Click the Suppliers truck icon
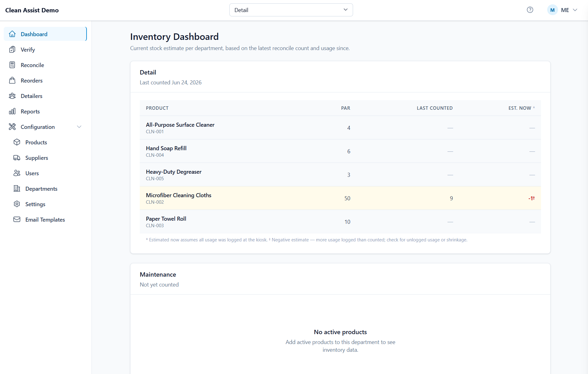This screenshot has width=588, height=374. (17, 158)
